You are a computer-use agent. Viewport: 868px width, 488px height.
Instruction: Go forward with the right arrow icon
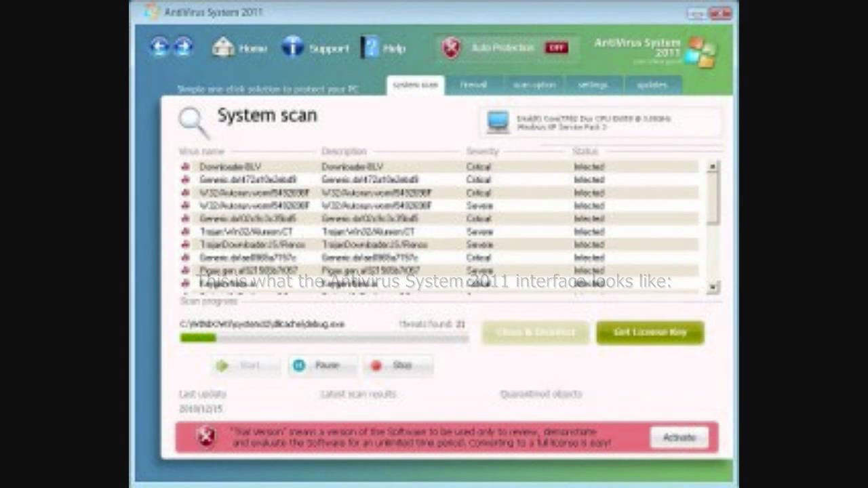coord(183,47)
